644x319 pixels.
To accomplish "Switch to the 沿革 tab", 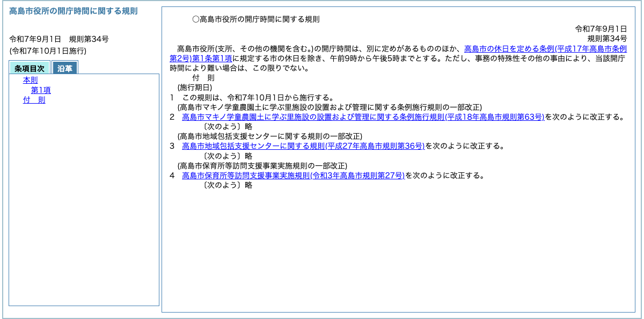I will (x=65, y=68).
